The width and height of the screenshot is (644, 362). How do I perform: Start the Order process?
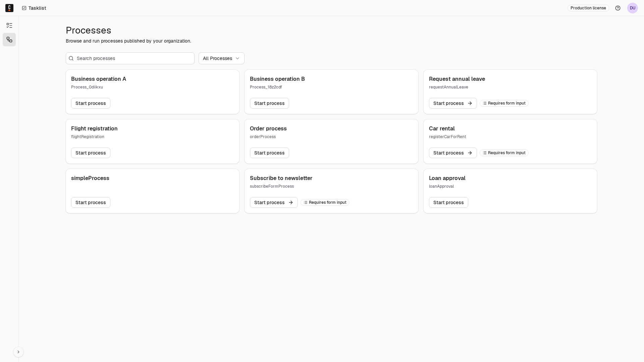(x=269, y=153)
